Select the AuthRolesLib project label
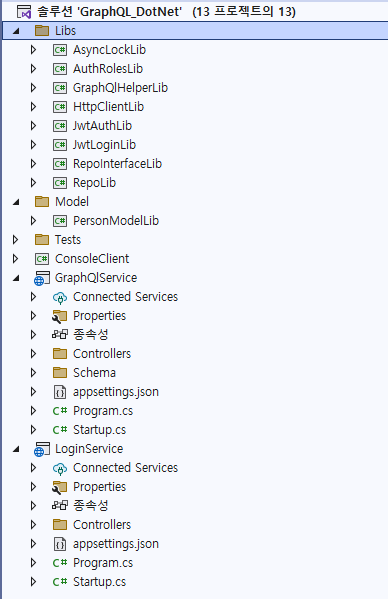The width and height of the screenshot is (388, 599). coord(108,69)
